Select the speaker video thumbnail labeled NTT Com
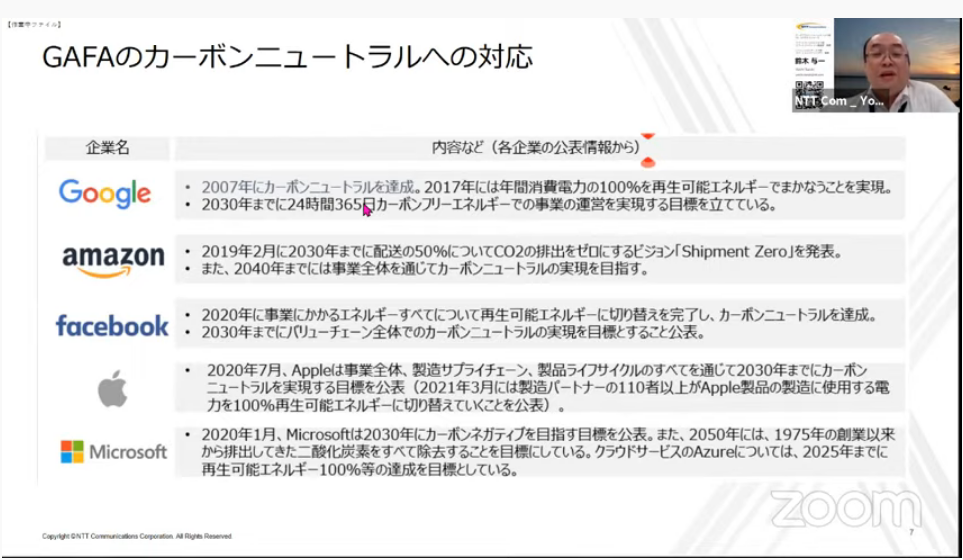The image size is (963, 560). tap(875, 65)
